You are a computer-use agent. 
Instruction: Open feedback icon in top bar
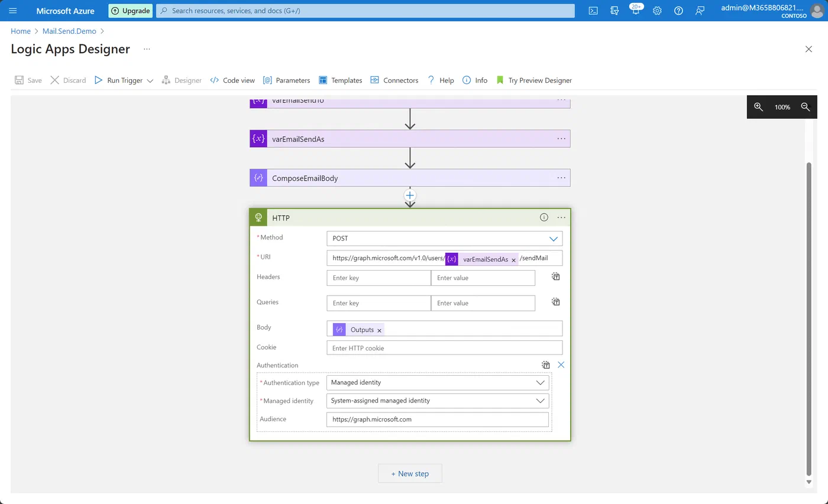click(700, 11)
